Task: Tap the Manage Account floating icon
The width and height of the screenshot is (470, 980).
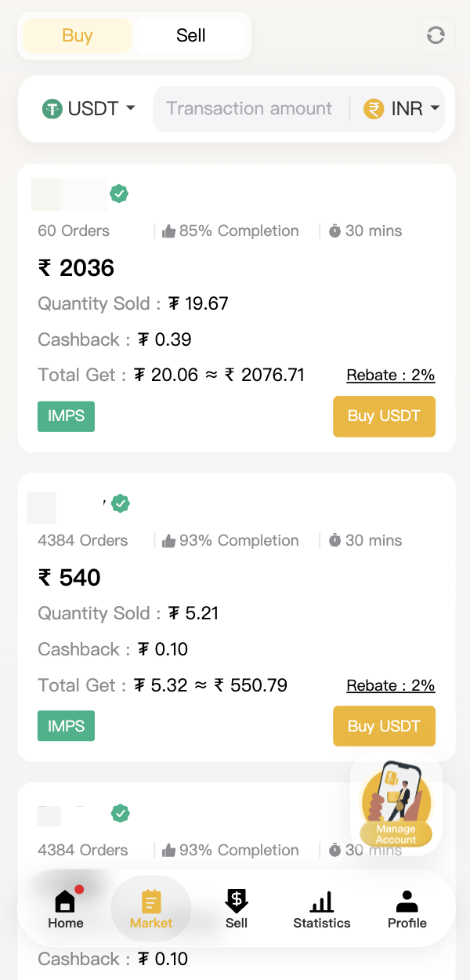Action: [x=396, y=804]
